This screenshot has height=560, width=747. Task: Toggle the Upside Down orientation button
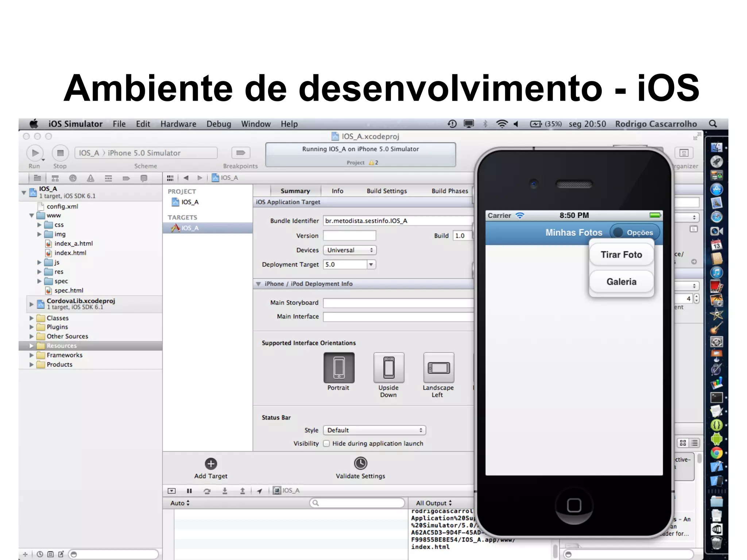[389, 367]
